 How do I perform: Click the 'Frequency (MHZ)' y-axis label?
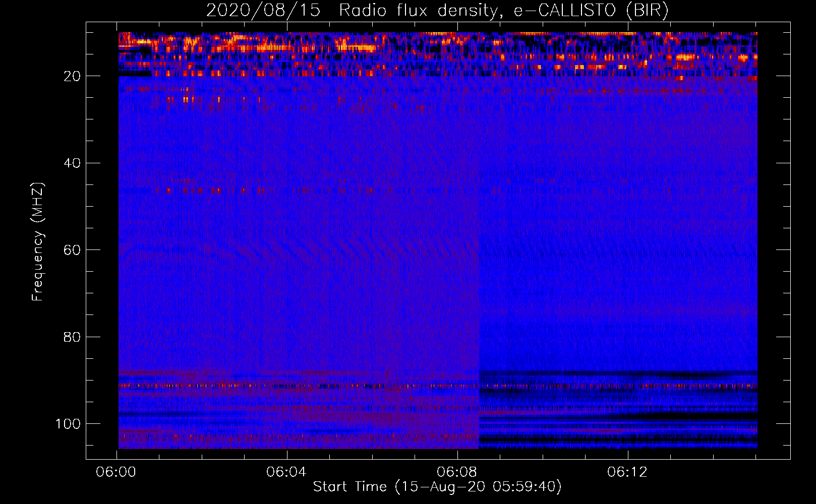tap(38, 241)
